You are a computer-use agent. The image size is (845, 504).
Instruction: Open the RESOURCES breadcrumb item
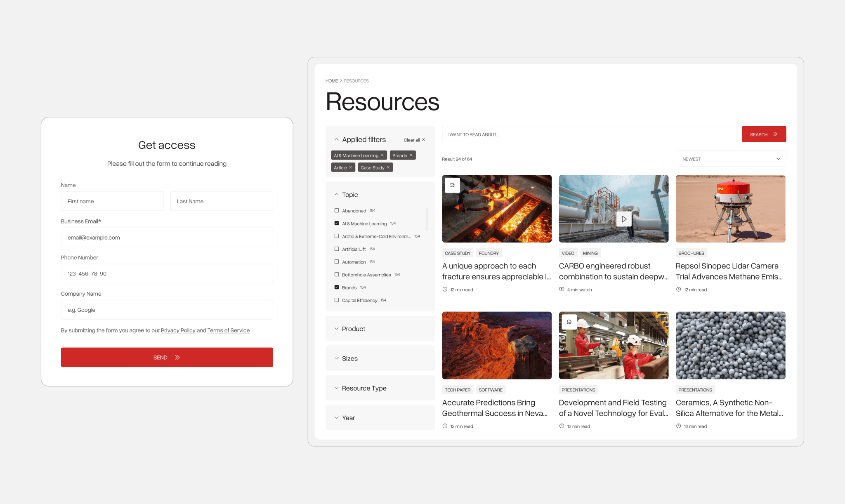coord(356,80)
